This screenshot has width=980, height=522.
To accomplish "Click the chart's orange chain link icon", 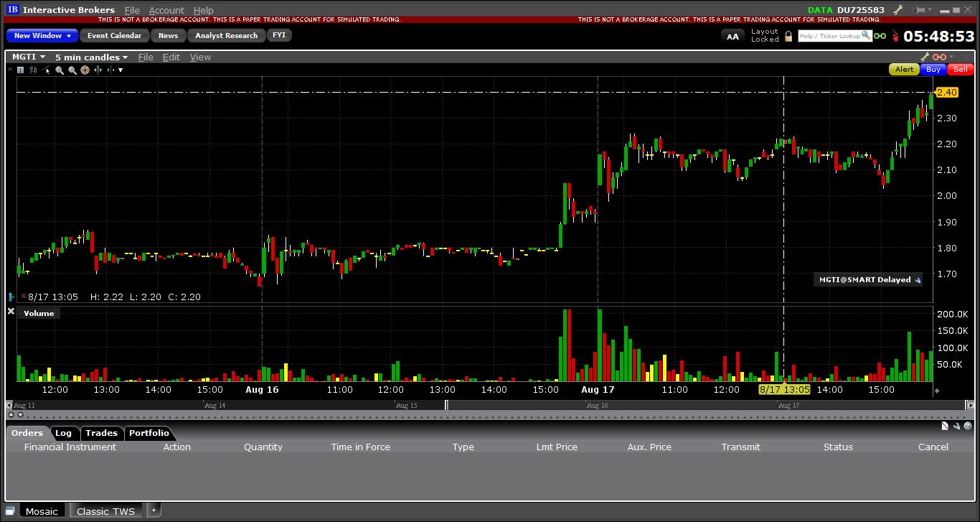I will coord(939,57).
